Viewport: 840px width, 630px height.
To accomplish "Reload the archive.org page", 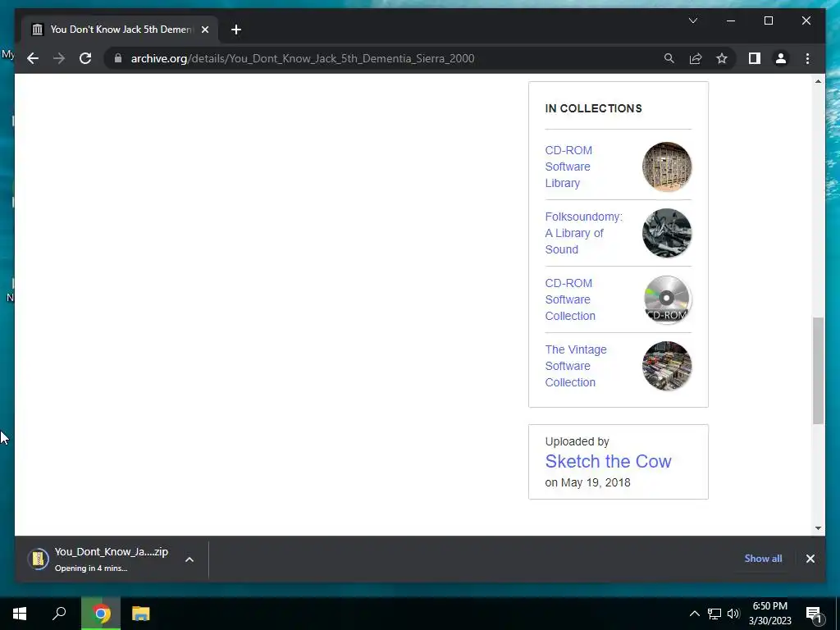I will [85, 58].
